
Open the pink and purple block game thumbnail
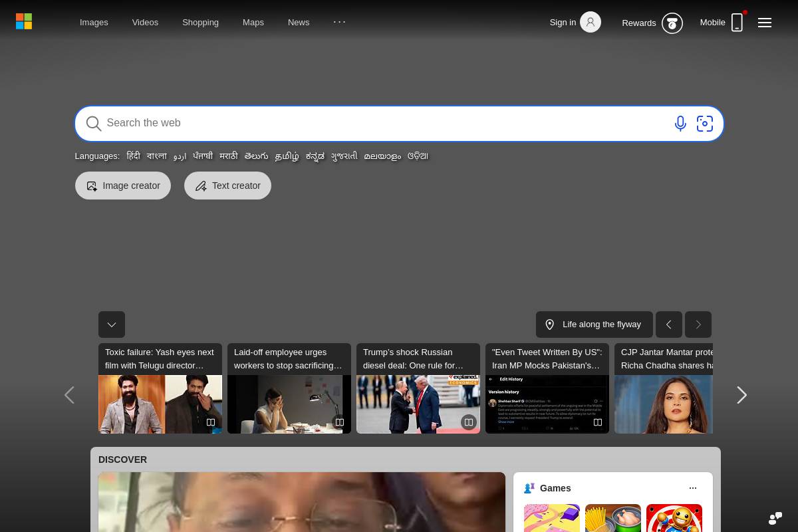point(552,518)
